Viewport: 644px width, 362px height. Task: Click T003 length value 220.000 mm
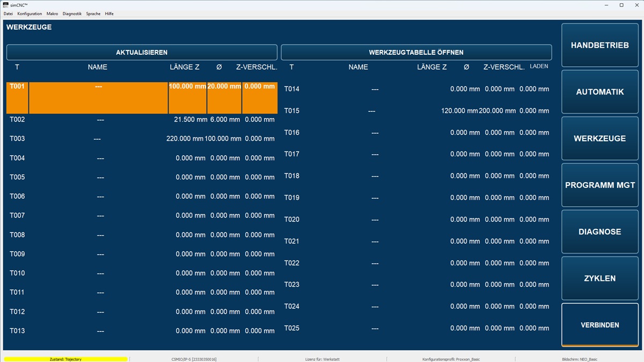[x=185, y=139]
